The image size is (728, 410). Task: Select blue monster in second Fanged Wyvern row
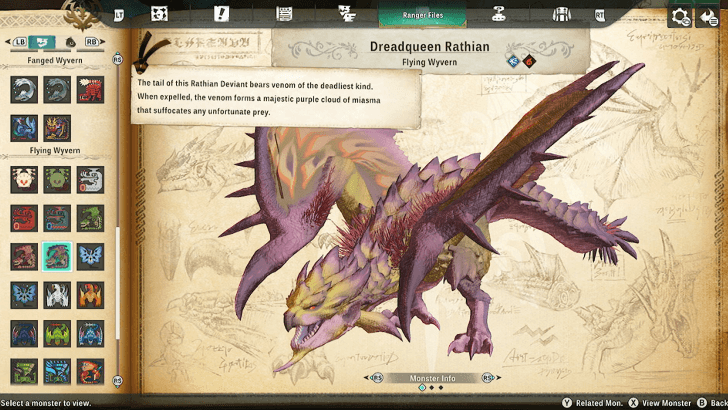pyautogui.click(x=24, y=128)
